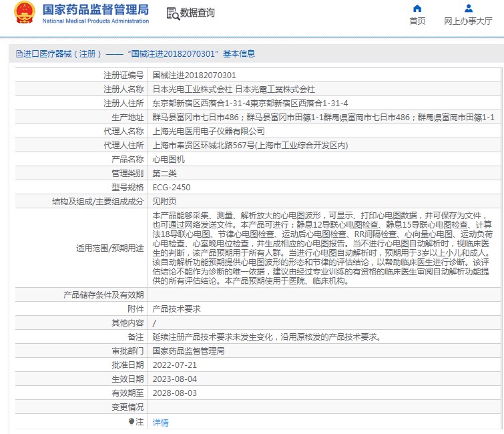
Task: Click the 注册人住所 label
Action: click(123, 103)
